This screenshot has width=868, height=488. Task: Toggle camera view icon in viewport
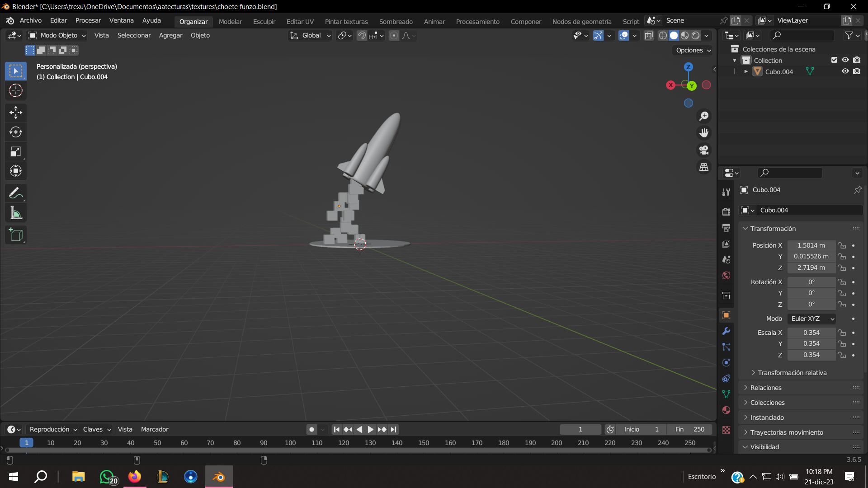tap(704, 150)
